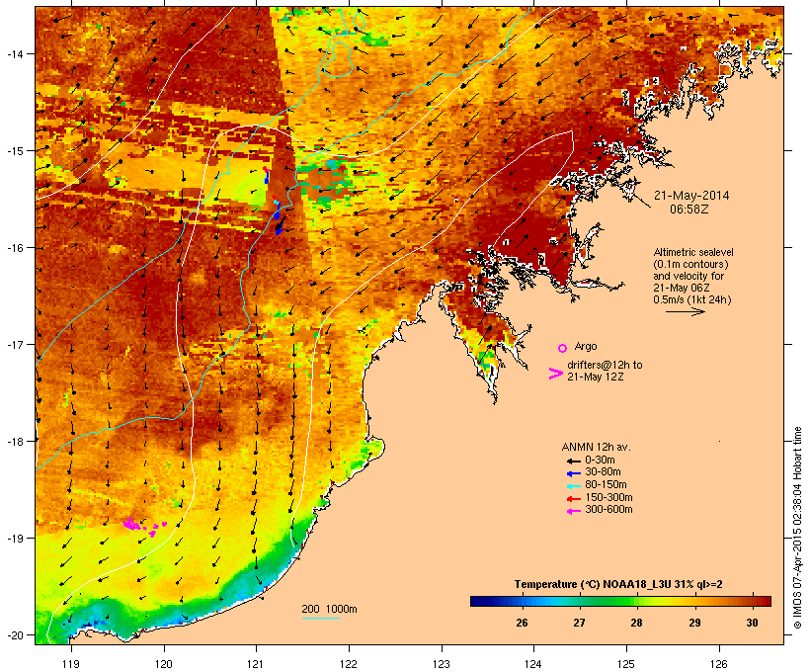This screenshot has width=810, height=672.
Task: Click the blue 30-80m legend arrow
Action: tap(573, 473)
